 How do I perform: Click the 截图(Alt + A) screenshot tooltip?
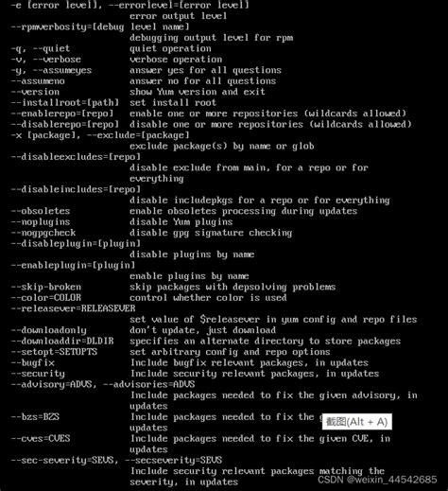tap(357, 422)
